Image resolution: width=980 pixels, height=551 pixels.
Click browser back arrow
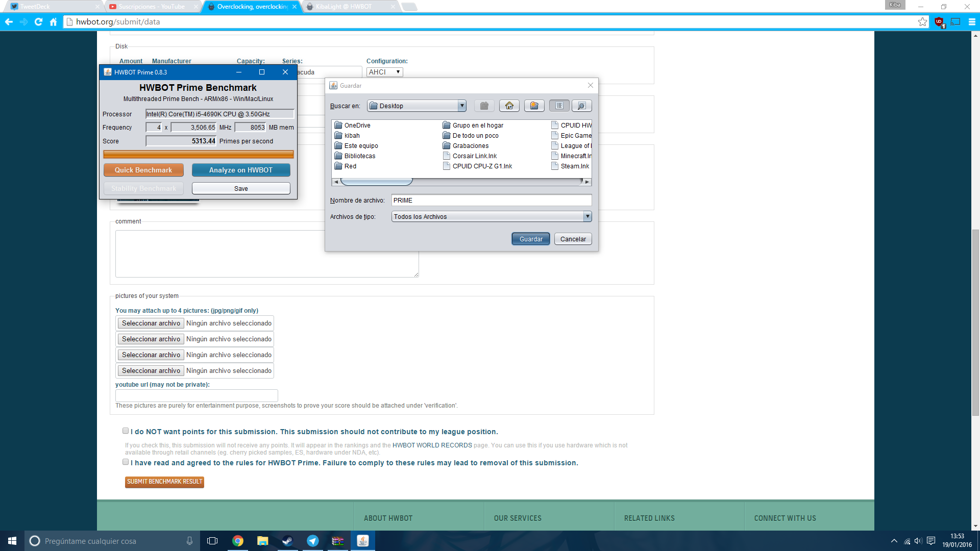[9, 22]
